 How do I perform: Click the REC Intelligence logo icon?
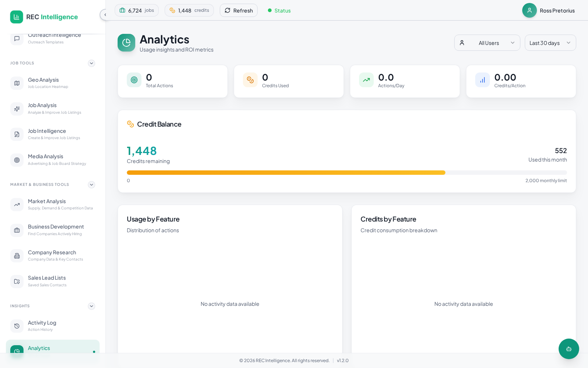[x=17, y=17]
